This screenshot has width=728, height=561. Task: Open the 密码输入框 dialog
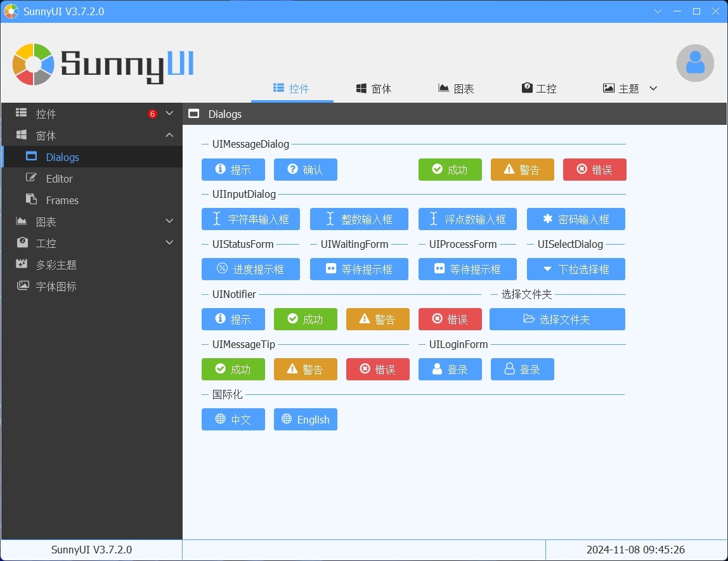pyautogui.click(x=576, y=219)
